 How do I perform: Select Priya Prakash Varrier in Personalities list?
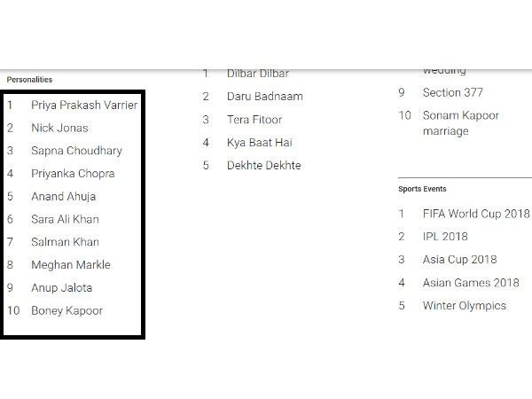click(84, 106)
